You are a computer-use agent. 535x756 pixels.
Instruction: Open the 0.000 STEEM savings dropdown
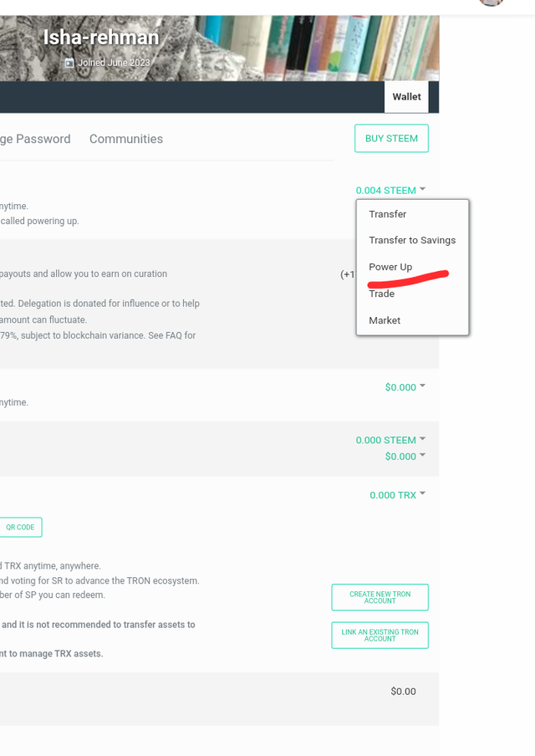390,440
